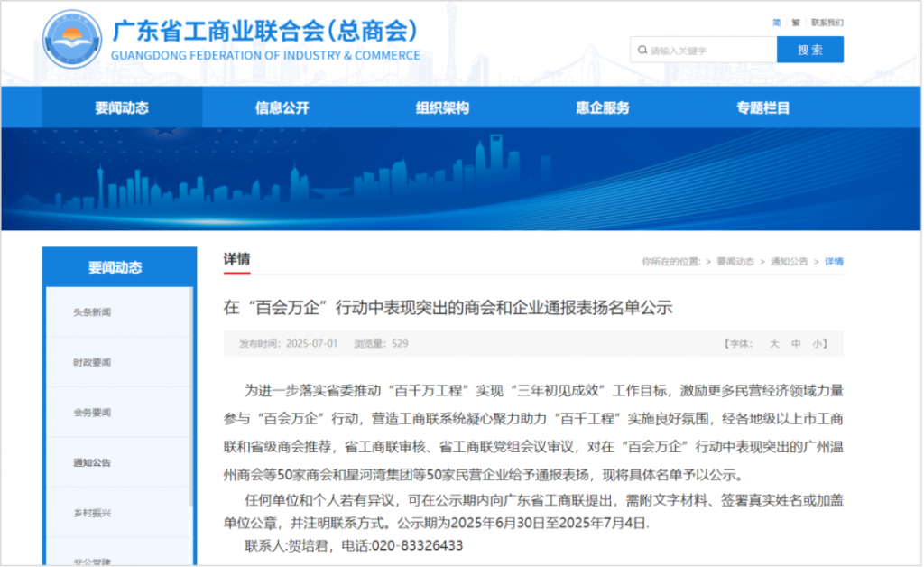Select 会务要闻 in the sidebar

[x=92, y=413]
